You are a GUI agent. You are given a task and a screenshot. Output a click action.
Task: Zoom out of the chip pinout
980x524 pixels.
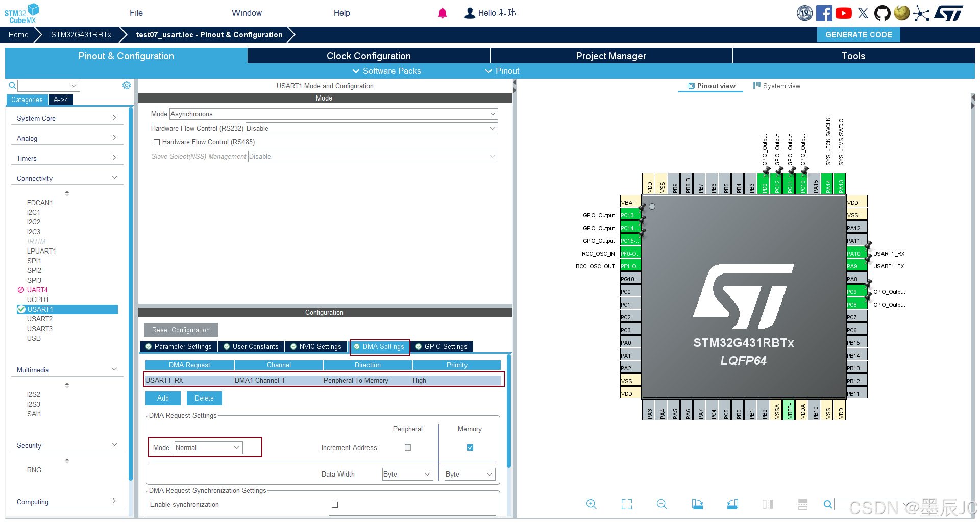[x=662, y=504]
